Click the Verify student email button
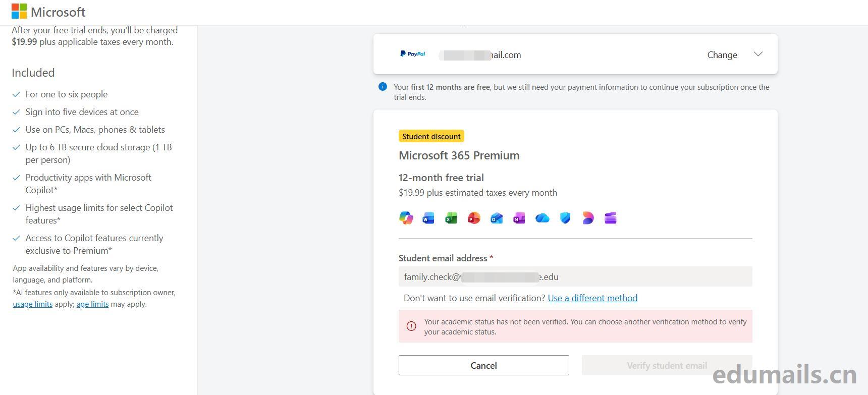Viewport: 868px width, 395px height. (667, 365)
